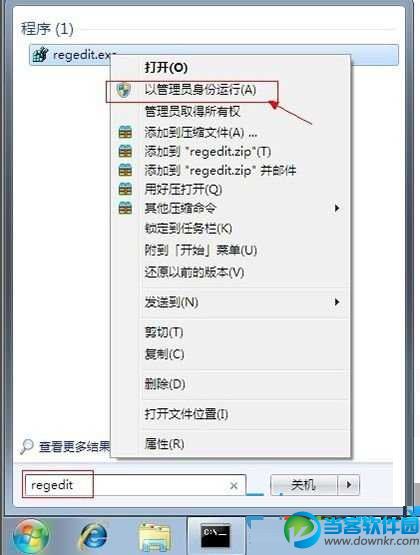Open the shutdown options arrow beside 关机
The image size is (420, 555).
(349, 484)
